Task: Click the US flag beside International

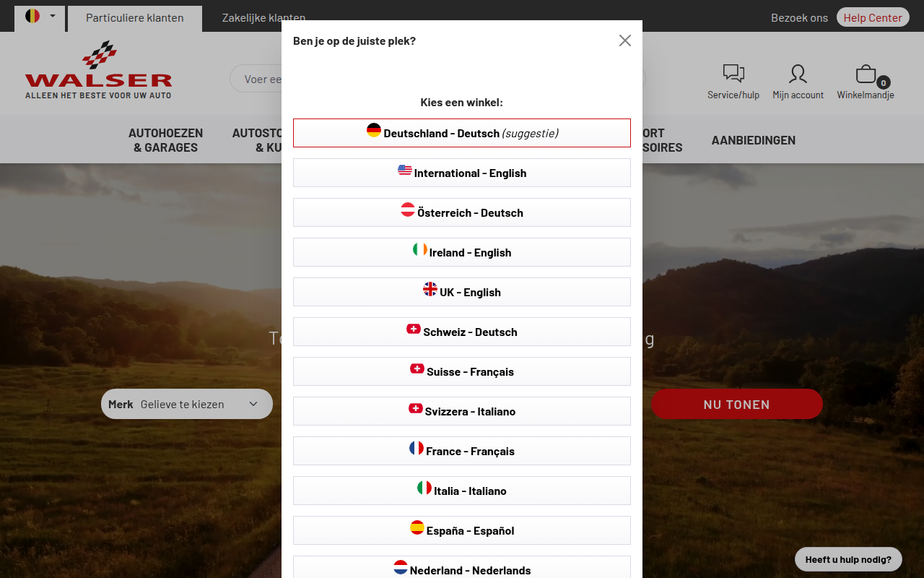Action: pyautogui.click(x=405, y=170)
